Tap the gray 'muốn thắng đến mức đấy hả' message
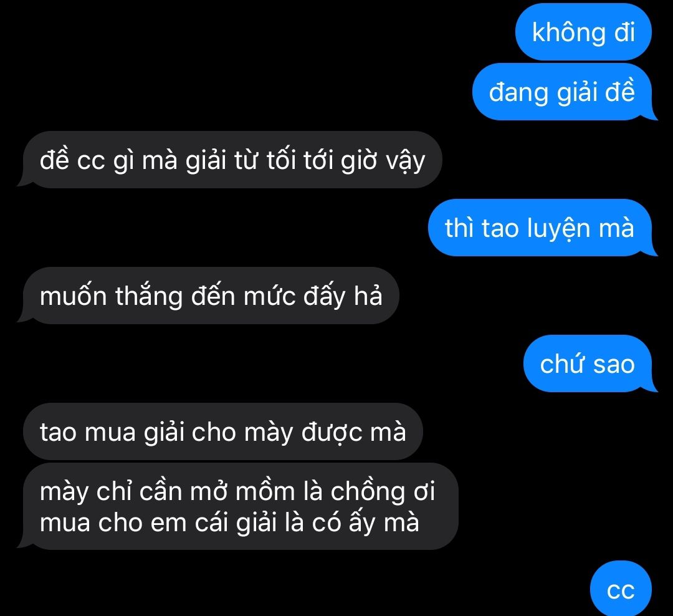The image size is (673, 616). click(x=209, y=296)
